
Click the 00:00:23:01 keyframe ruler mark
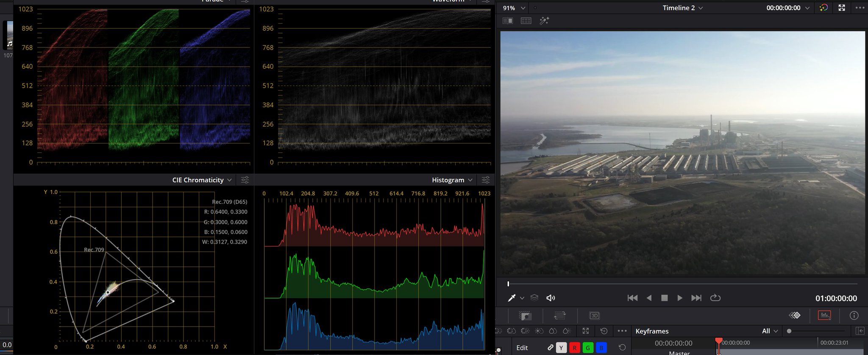pyautogui.click(x=834, y=342)
